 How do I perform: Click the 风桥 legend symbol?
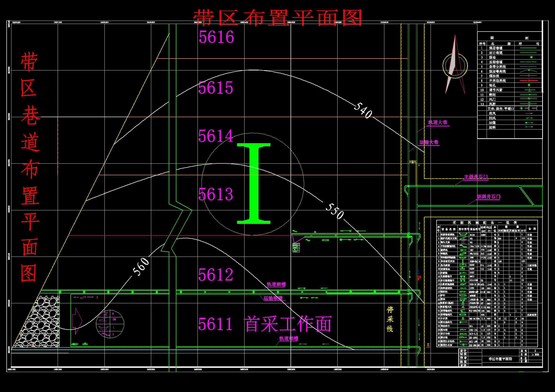coord(529,104)
